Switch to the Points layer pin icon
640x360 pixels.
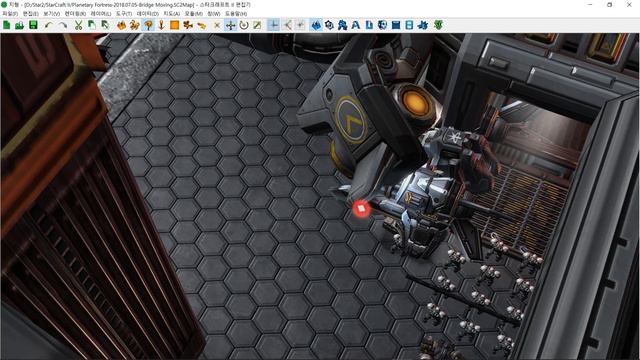[161, 25]
